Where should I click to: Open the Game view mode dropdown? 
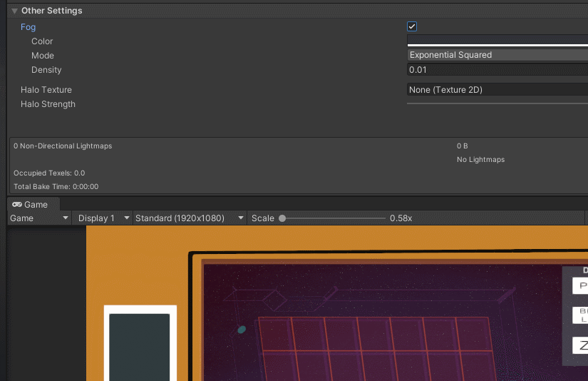[39, 218]
